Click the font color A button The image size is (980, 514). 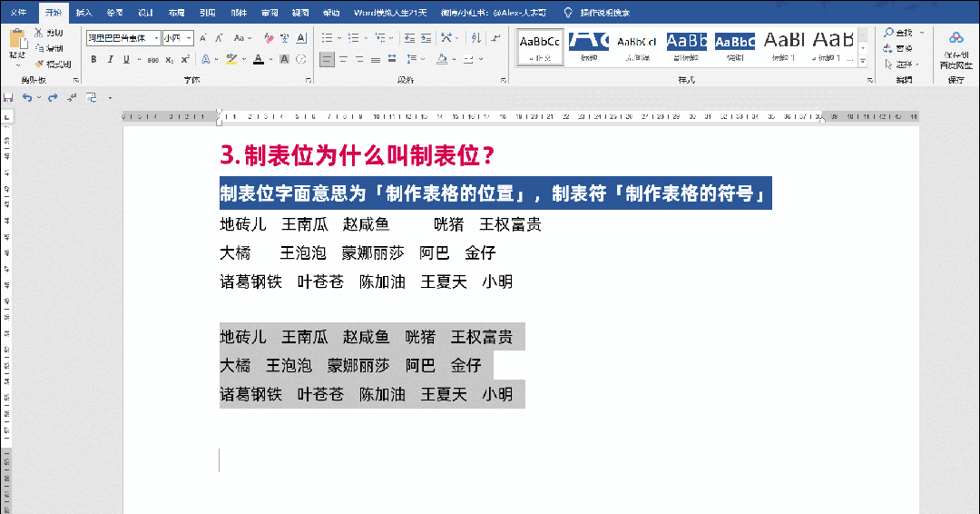coord(258,60)
